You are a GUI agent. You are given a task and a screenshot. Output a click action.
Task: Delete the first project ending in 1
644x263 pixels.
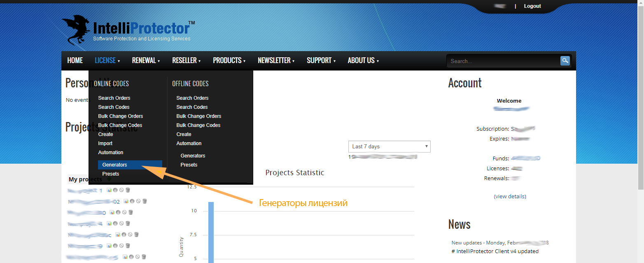128,190
